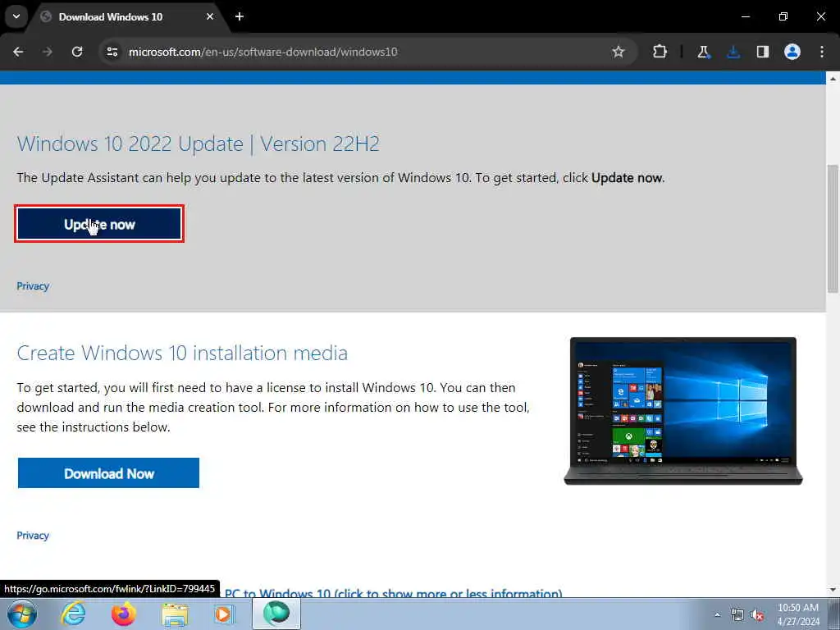The image size is (840, 630).
Task: Open Privacy link under Update now
Action: (x=33, y=286)
